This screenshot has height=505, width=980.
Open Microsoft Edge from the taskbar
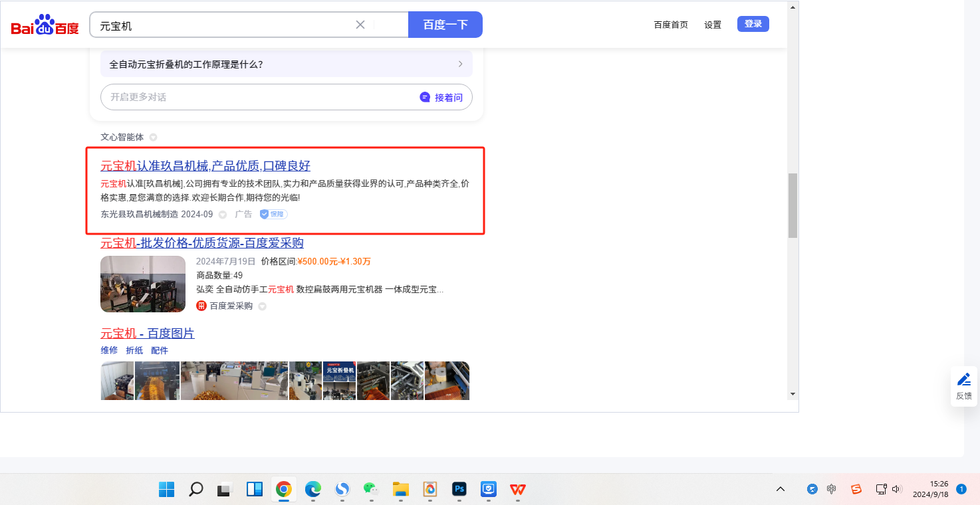pos(312,490)
